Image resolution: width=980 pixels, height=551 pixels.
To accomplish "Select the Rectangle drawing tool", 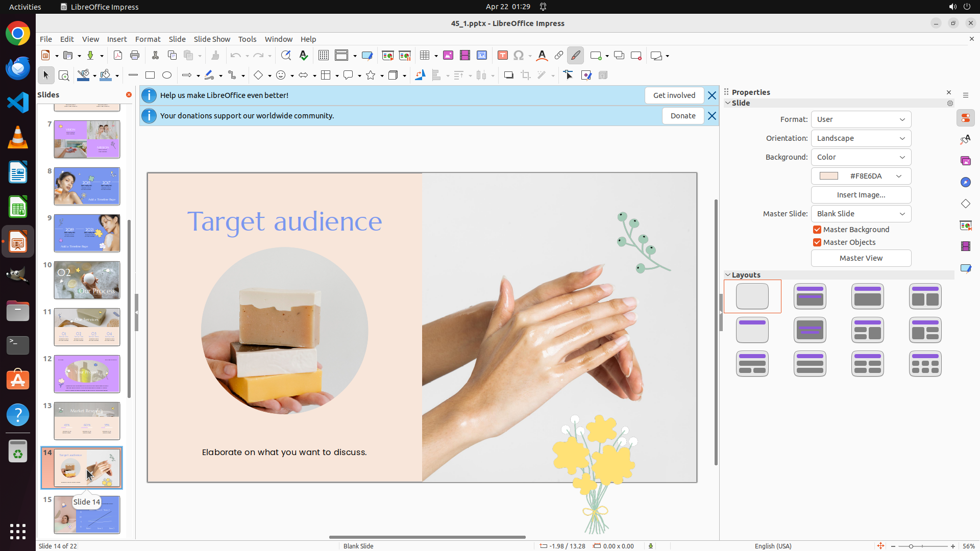I will pyautogui.click(x=150, y=76).
